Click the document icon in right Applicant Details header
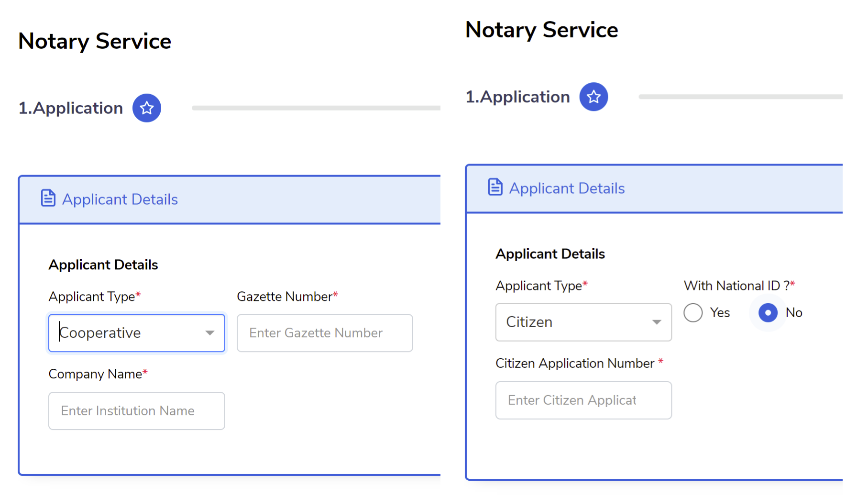Viewport: 868px width, 497px height. pos(495,187)
